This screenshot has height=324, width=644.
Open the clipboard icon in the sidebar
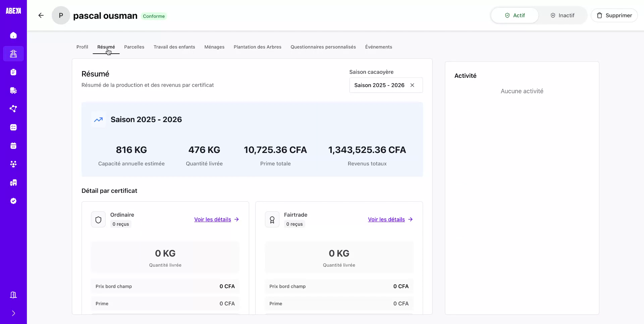pyautogui.click(x=13, y=72)
